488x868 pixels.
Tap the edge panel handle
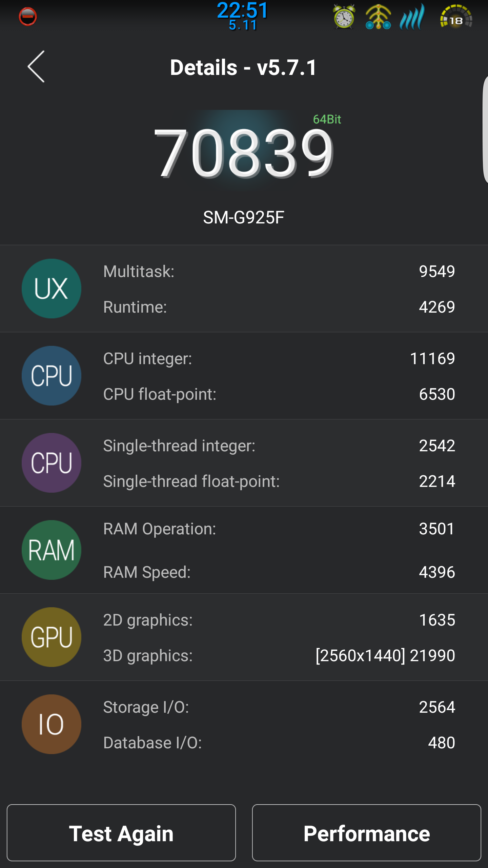point(485,130)
